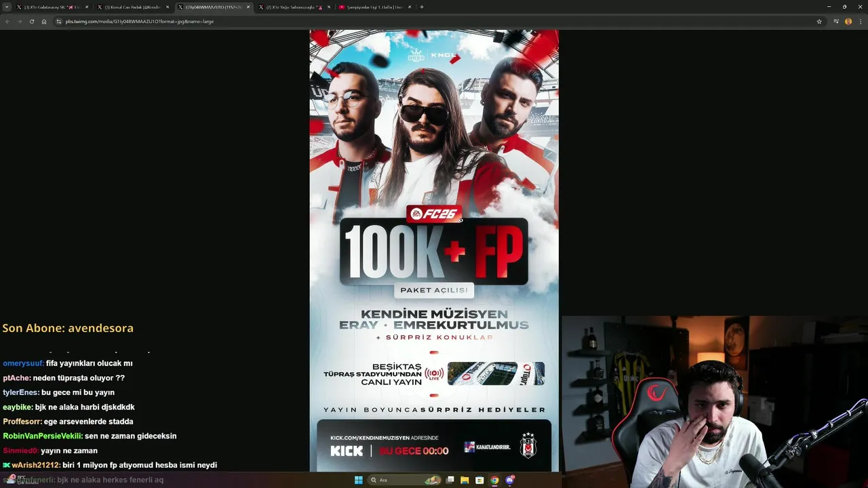
Task: Switch to the Kemal Can Parlak tab
Action: click(132, 7)
